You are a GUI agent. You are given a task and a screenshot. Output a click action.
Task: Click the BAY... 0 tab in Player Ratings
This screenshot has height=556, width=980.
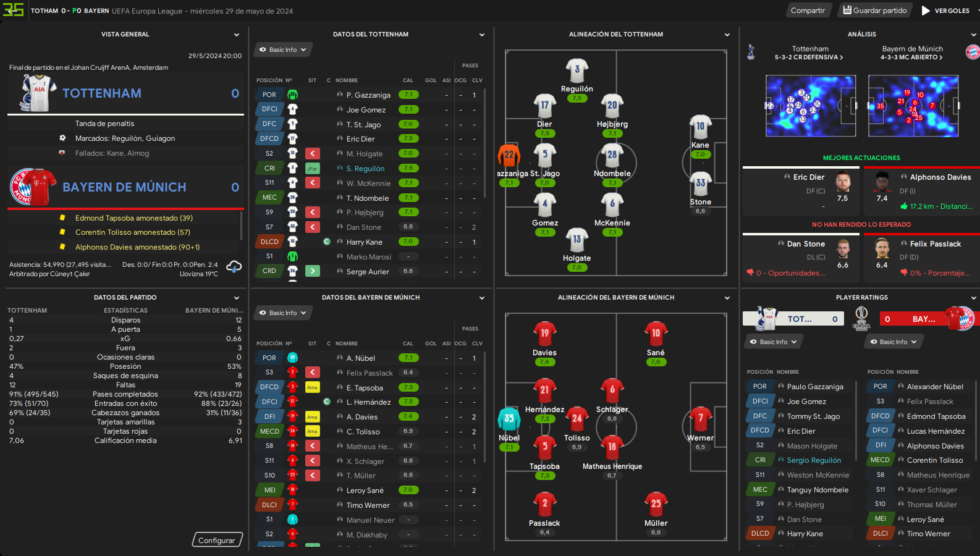click(929, 319)
